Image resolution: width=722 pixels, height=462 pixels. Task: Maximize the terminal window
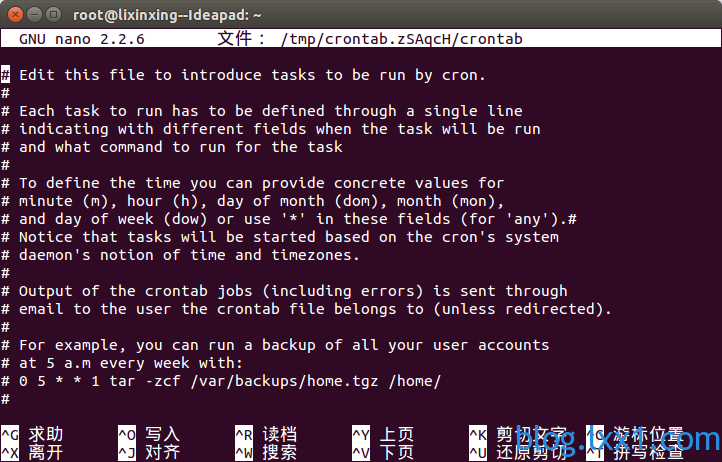tap(54, 15)
